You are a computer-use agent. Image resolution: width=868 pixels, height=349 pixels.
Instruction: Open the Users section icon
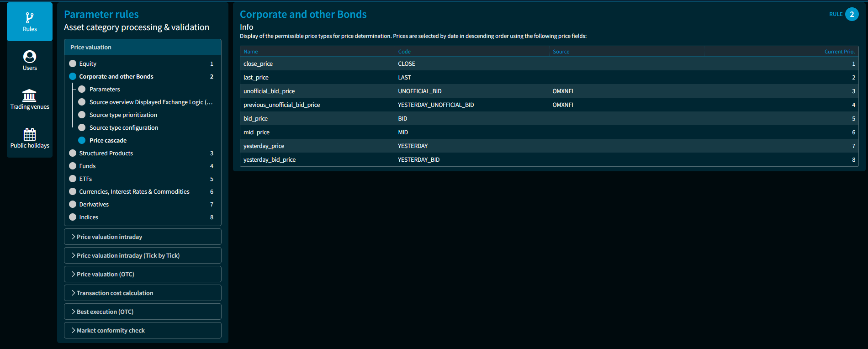pyautogui.click(x=30, y=57)
